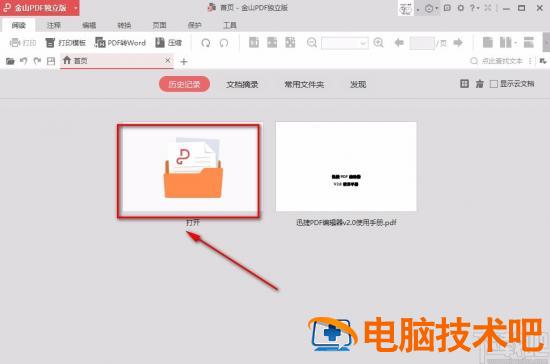Click the second page-fit icon in toolbar
The width and height of the screenshot is (550, 364).
[272, 42]
